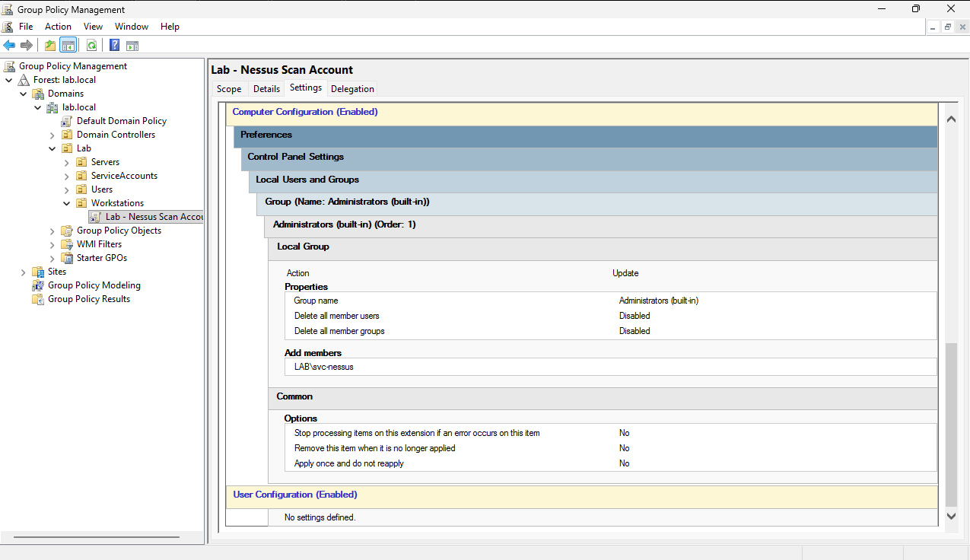Viewport: 970px width, 560px height.
Task: Collapse the Forest: lab.local node
Action: tap(9, 80)
